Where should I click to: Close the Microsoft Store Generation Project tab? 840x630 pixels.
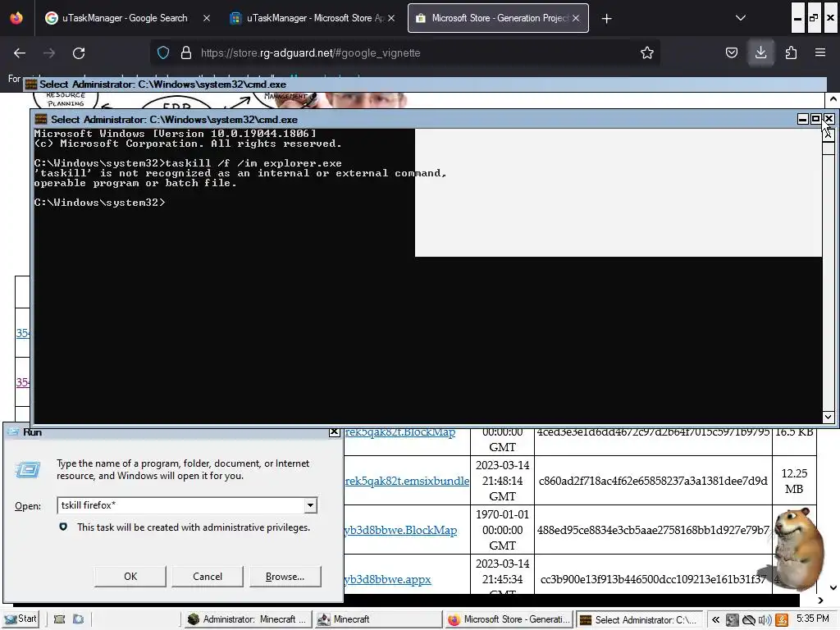(575, 18)
